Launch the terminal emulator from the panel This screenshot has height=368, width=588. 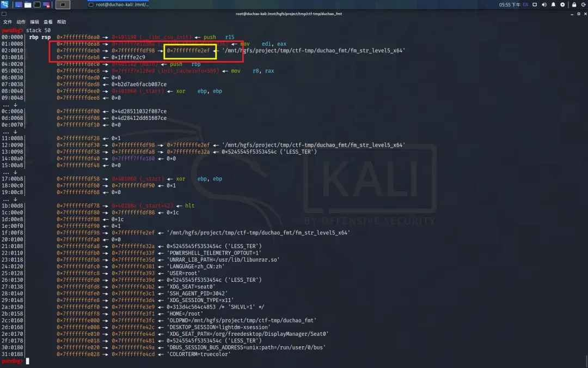pos(37,5)
